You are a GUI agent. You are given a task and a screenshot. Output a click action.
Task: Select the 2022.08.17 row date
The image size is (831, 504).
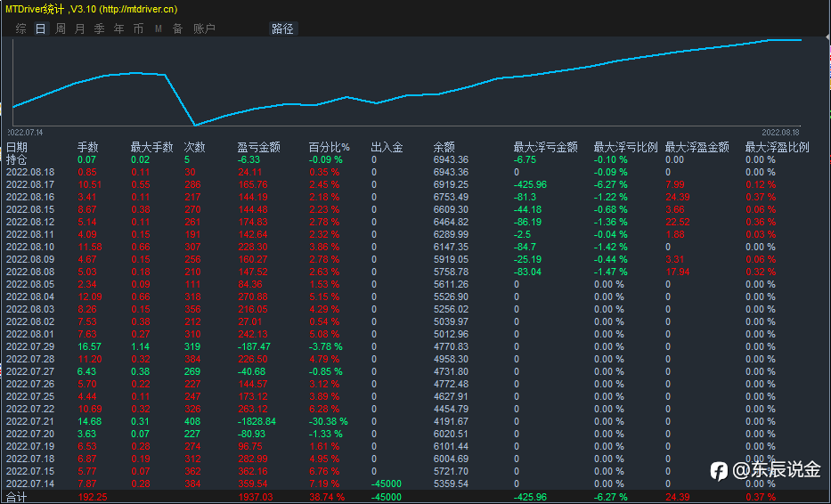coord(30,184)
